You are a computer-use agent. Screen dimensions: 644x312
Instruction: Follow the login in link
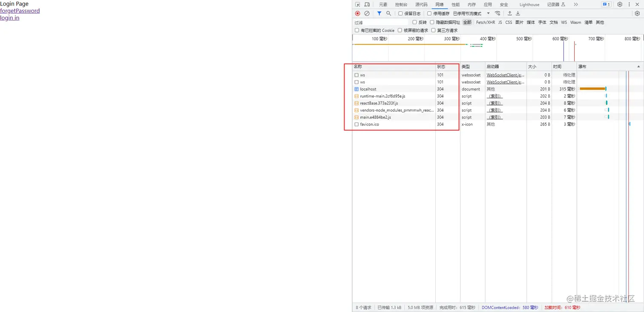click(x=9, y=18)
